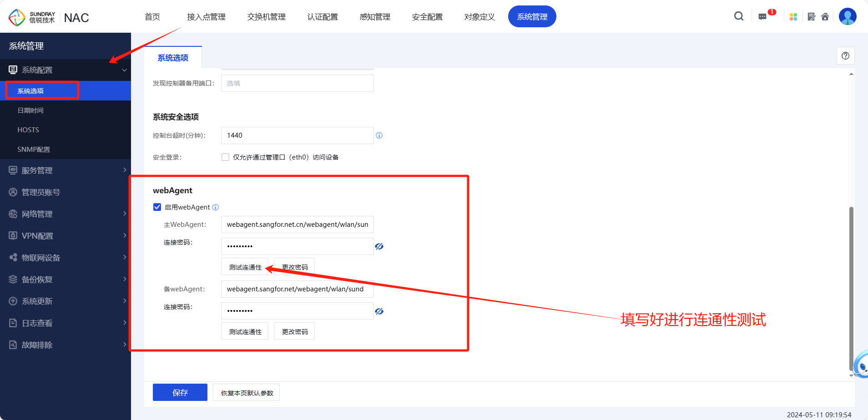The image size is (868, 420).
Task: Click the VPN配置 sidebar icon
Action: pos(13,235)
